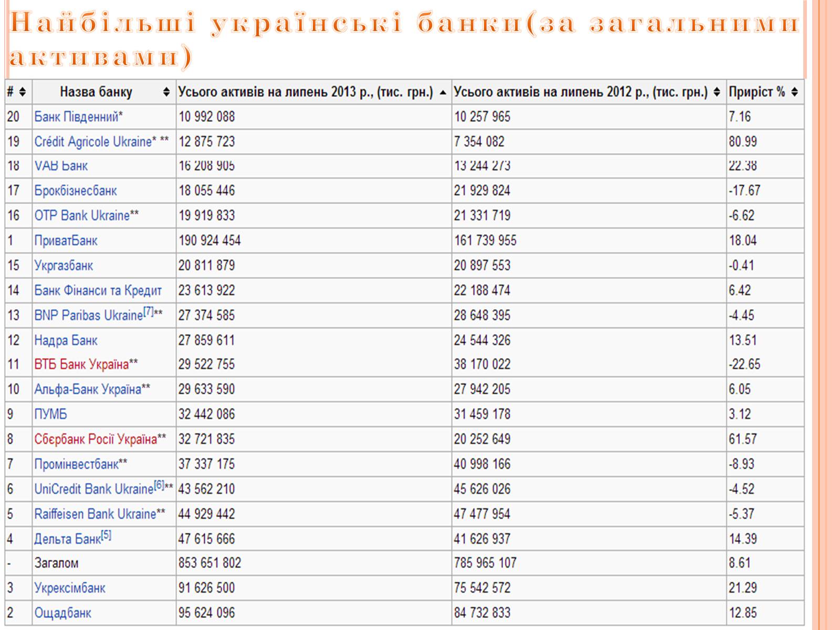The width and height of the screenshot is (840, 630).
Task: Open the red Сбєрбанк Росії Україна link
Action: tap(96, 439)
